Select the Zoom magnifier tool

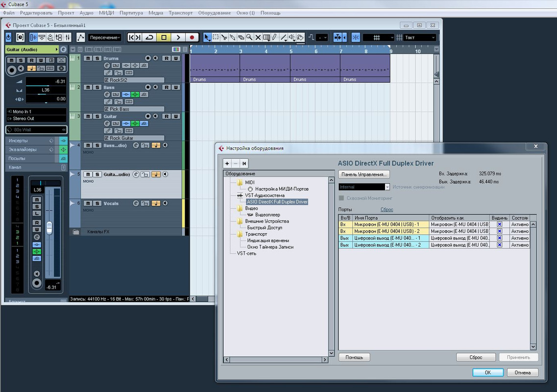click(x=250, y=37)
